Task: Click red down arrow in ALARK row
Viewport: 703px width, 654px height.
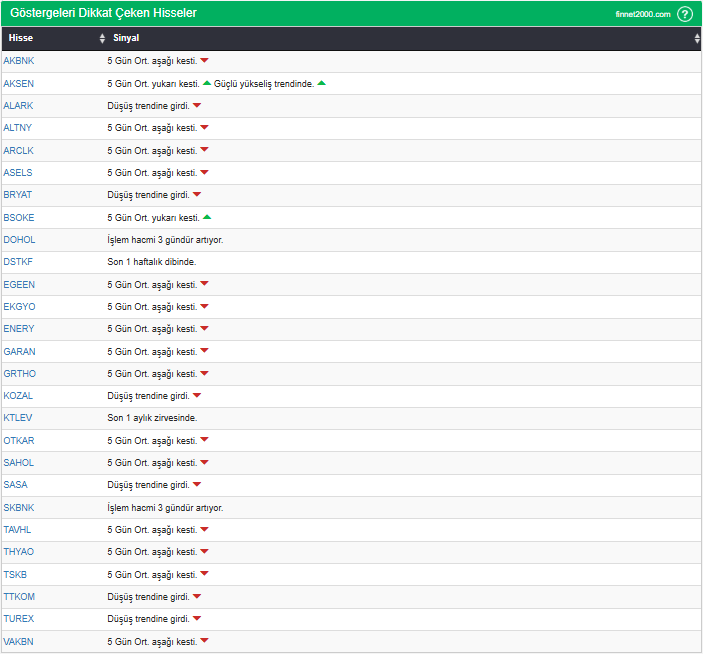Action: [x=197, y=105]
